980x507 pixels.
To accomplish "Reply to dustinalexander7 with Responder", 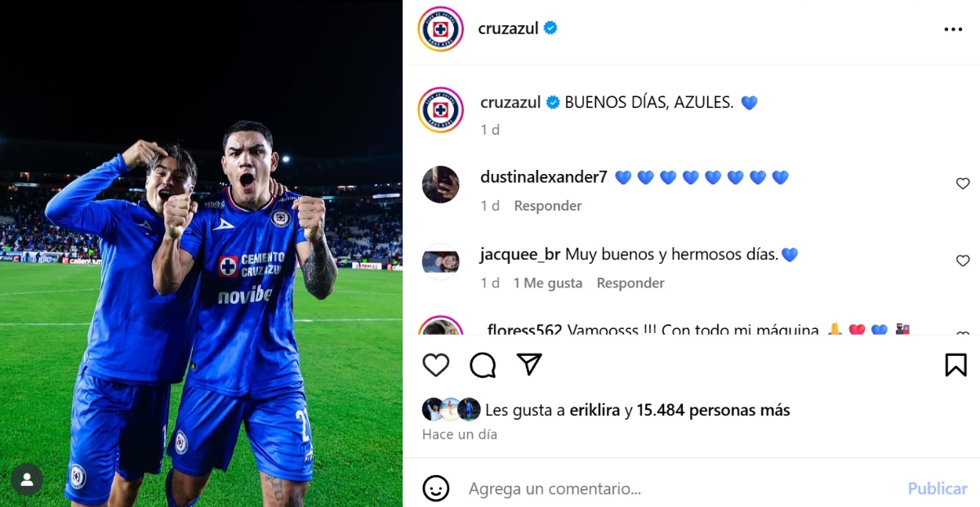I will point(548,206).
